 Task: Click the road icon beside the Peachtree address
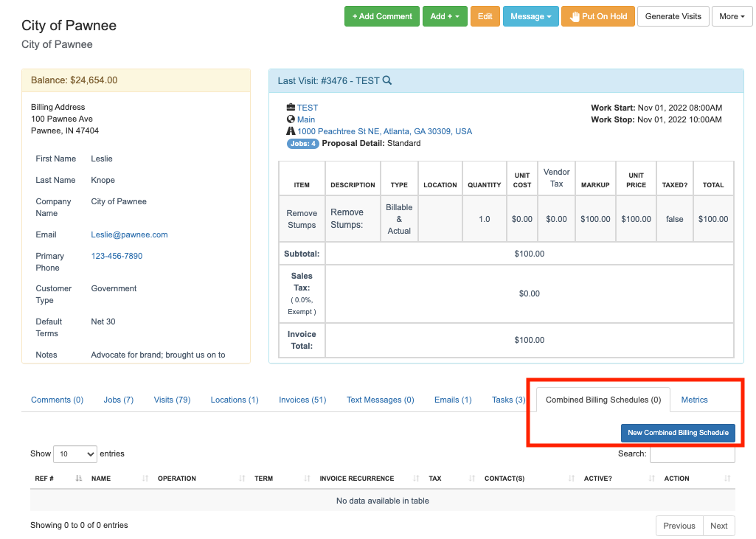click(x=291, y=131)
